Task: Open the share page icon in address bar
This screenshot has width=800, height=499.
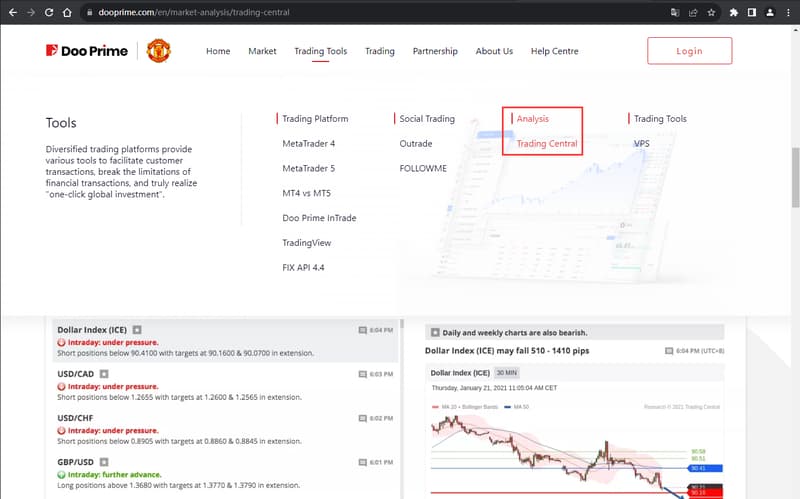Action: click(x=693, y=13)
